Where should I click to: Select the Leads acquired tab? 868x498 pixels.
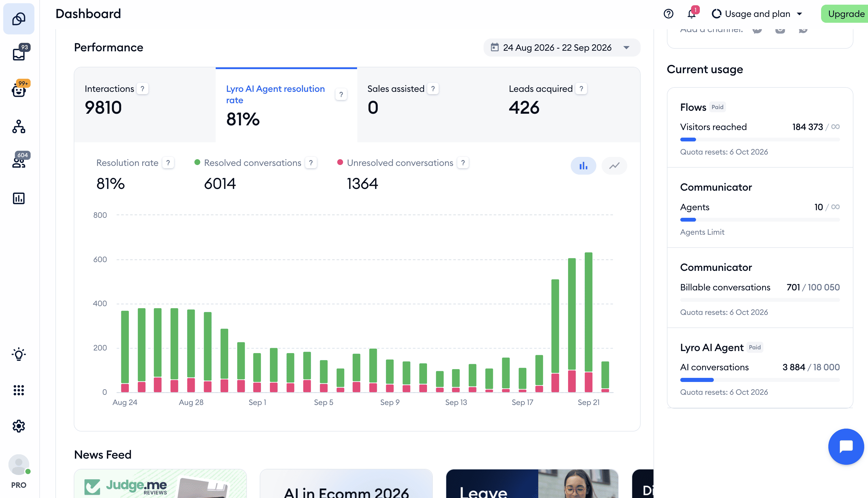point(570,105)
